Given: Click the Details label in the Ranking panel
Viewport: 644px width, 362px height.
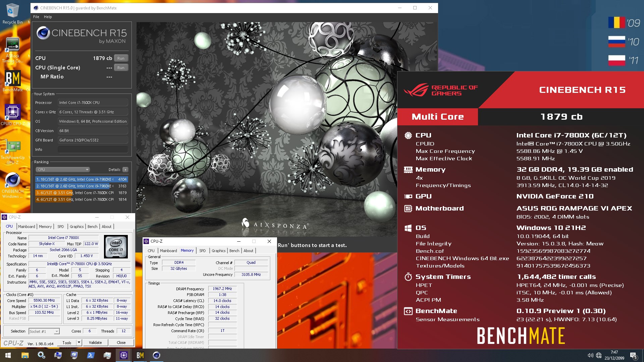Looking at the screenshot, I should pos(114,170).
